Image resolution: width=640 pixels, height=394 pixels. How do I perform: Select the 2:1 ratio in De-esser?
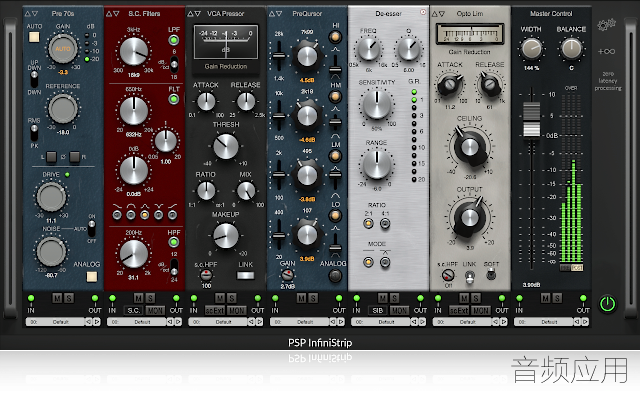pyautogui.click(x=368, y=223)
